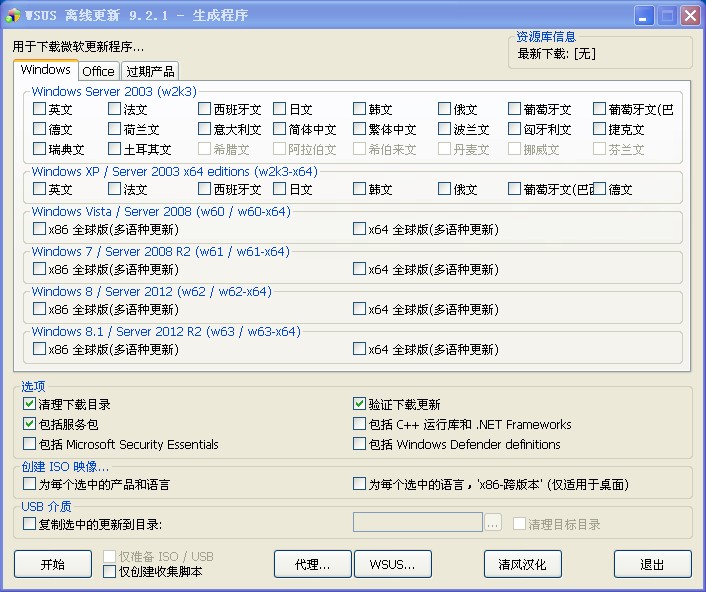Check 俄文 under Windows Server 2003
Screen dimensions: 706x592
tap(444, 108)
